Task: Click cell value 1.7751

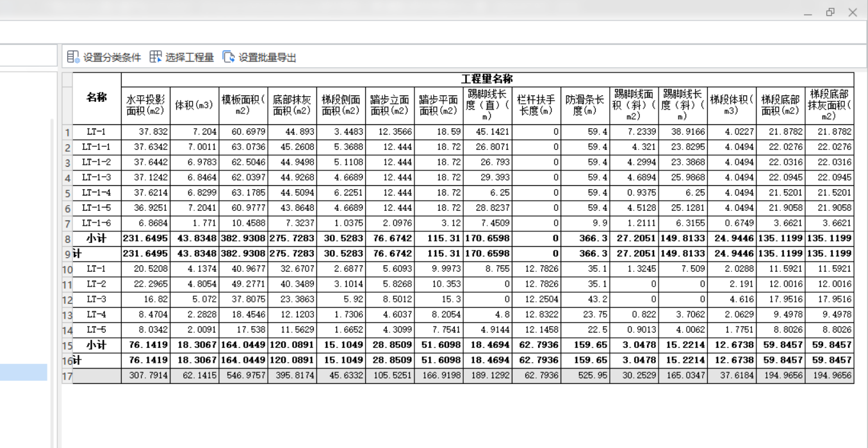Action: pos(732,330)
